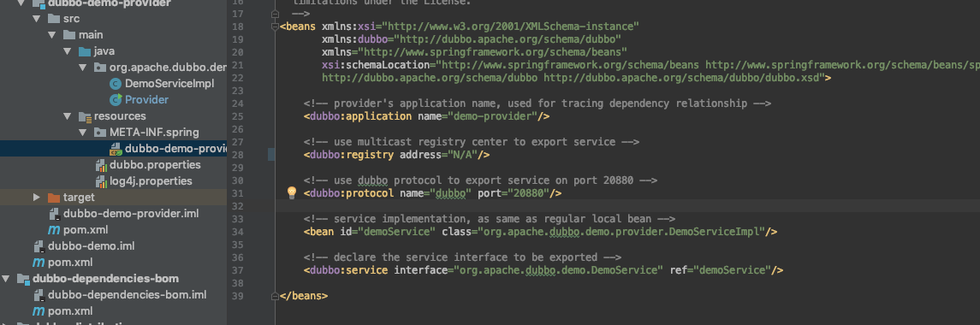The height and width of the screenshot is (325, 980).
Task: Click the change marker in the gutter at line 28
Action: coord(271,154)
